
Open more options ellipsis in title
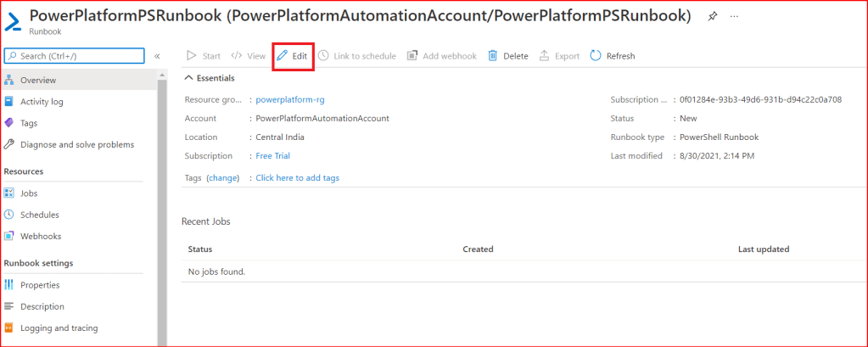click(734, 17)
